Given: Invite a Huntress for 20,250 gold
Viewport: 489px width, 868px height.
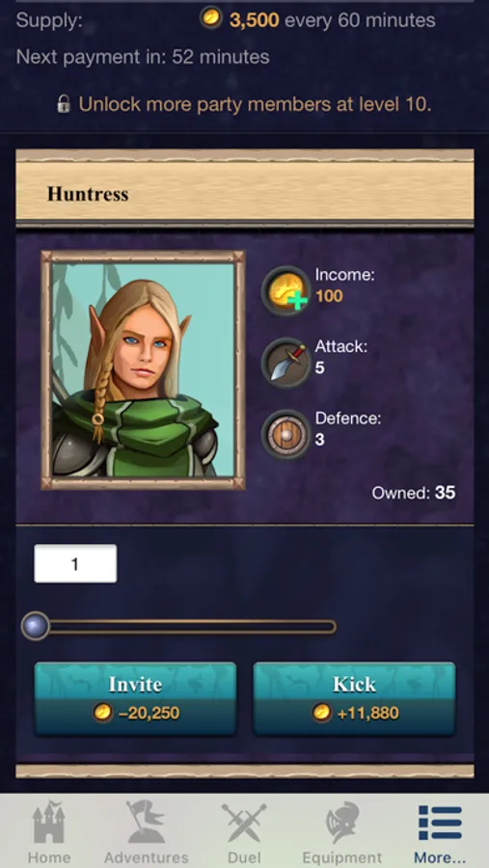Looking at the screenshot, I should [x=135, y=698].
